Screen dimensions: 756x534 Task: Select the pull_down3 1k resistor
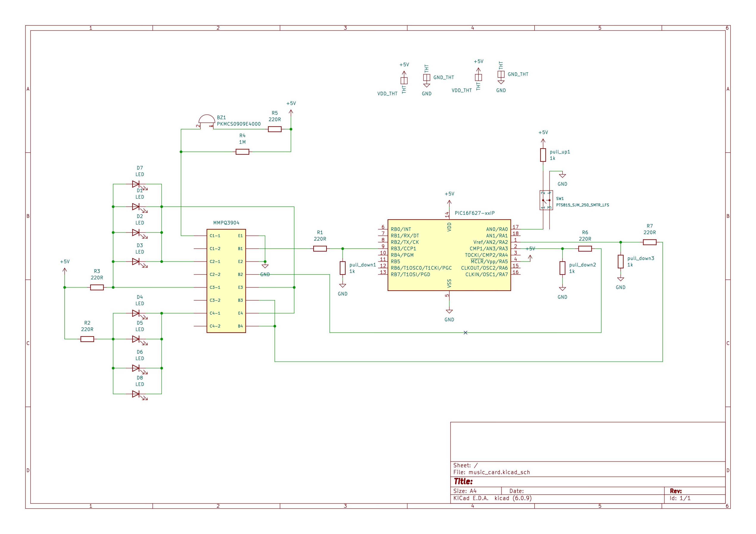(x=620, y=262)
